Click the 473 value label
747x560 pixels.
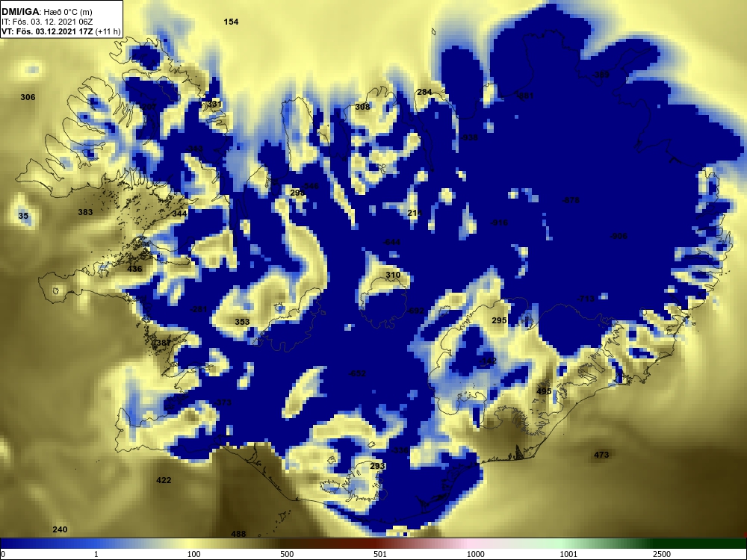(601, 455)
